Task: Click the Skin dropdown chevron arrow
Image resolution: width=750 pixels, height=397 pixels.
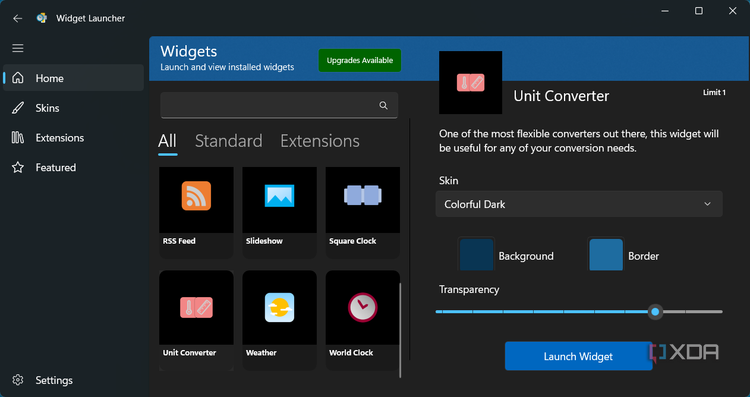Action: pos(707,204)
